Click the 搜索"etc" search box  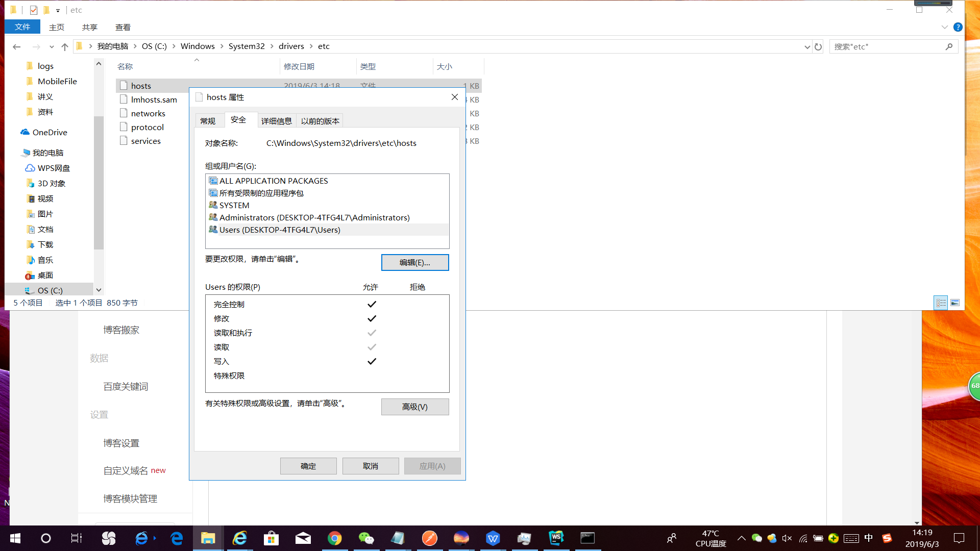pos(888,46)
